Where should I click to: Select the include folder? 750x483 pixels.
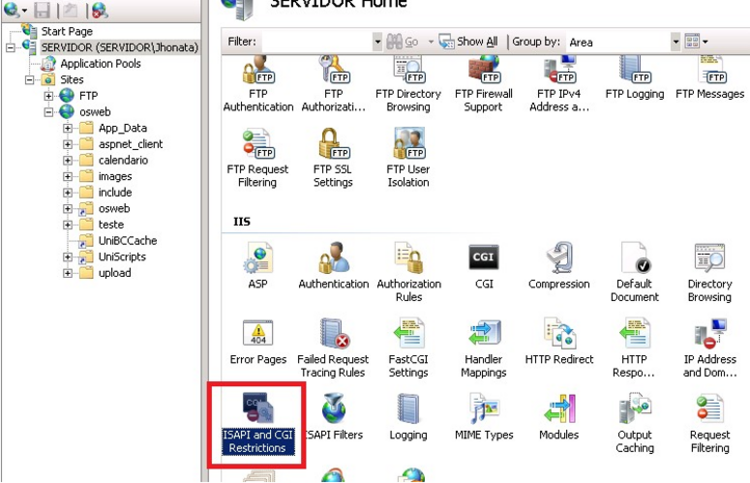(x=115, y=192)
